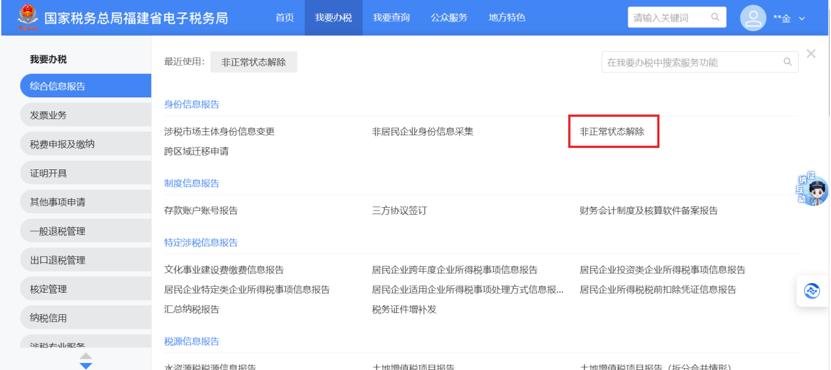The image size is (831, 370).
Task: Open 居民企业投资类企业所得税事项信息报告
Action: click(x=662, y=270)
